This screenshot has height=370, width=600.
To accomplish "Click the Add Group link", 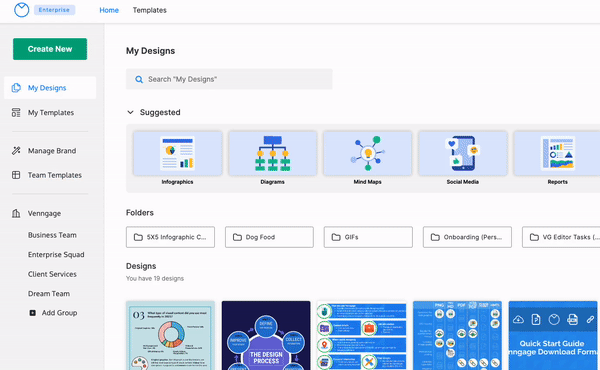I will click(59, 313).
